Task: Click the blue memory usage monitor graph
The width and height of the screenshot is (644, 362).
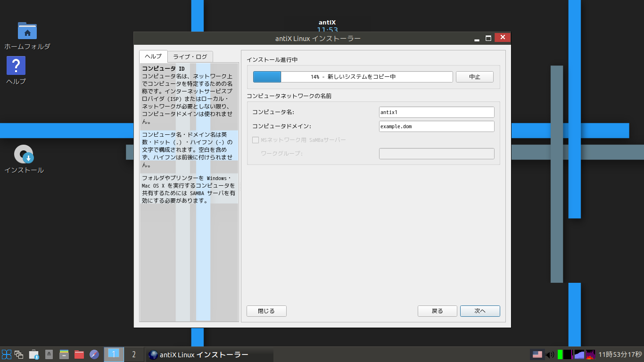Action: tap(579, 354)
